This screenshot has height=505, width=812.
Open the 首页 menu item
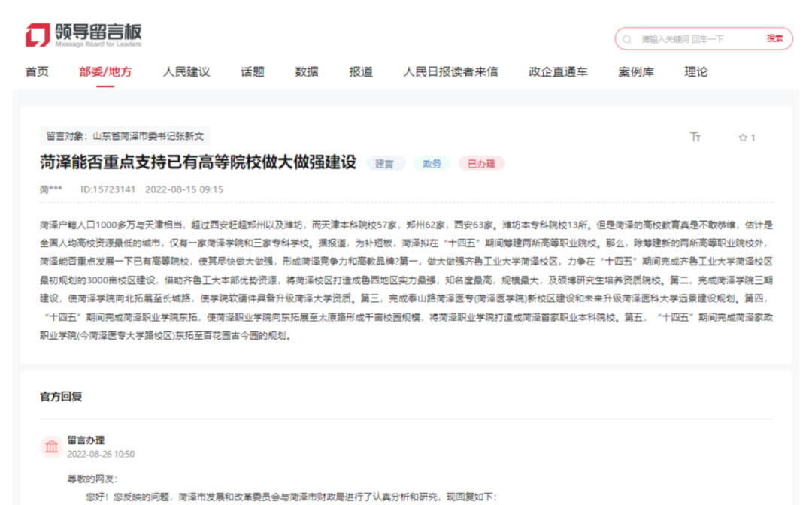[38, 72]
